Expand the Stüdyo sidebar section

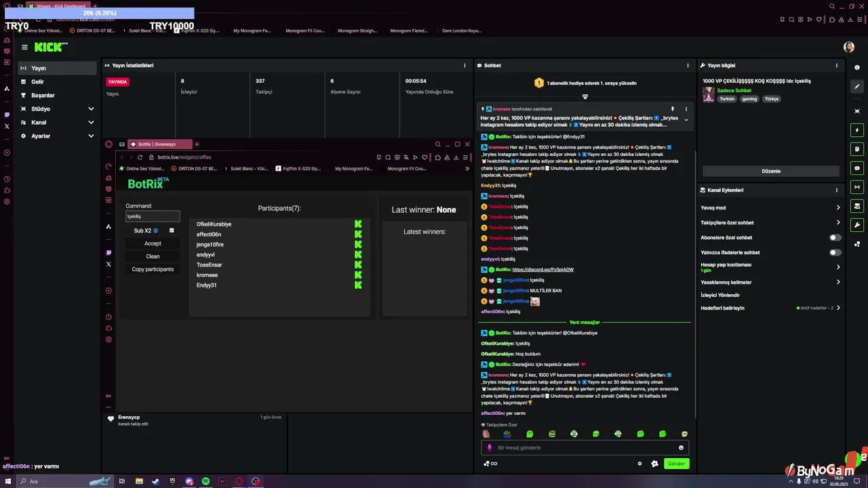(91, 109)
